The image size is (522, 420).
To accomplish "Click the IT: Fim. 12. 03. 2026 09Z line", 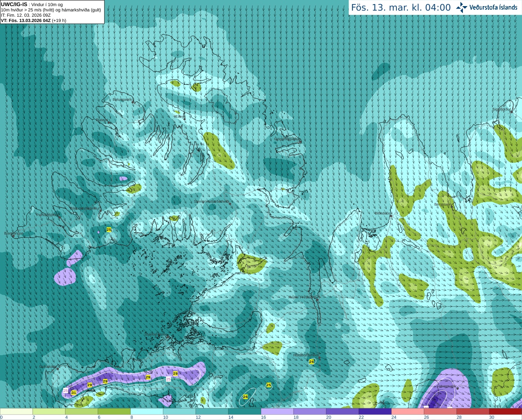I will point(26,15).
